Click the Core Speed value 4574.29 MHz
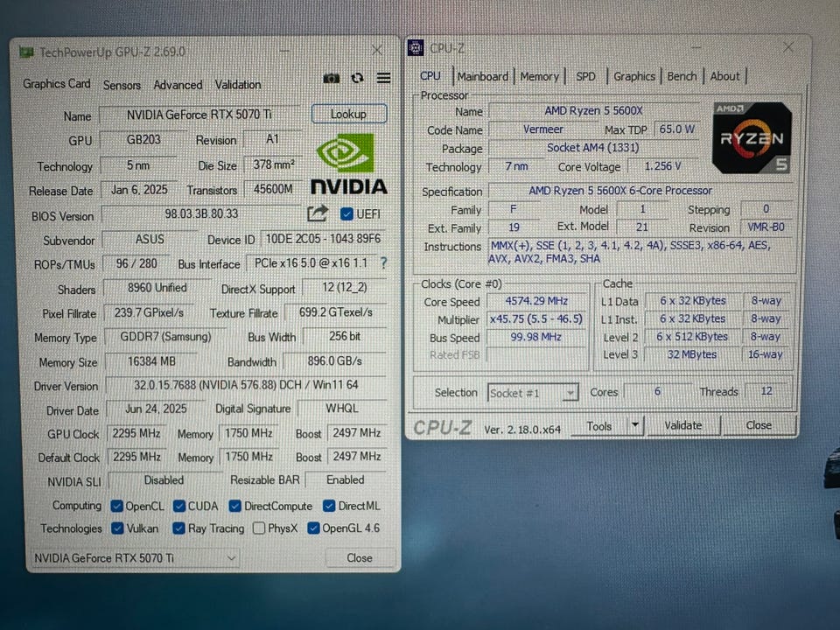The height and width of the screenshot is (630, 840). 536,301
